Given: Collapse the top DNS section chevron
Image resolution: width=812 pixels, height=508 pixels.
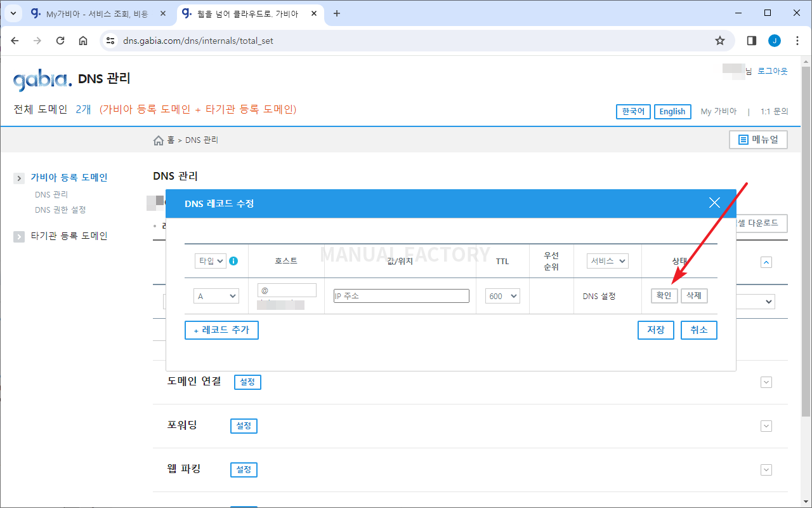Looking at the screenshot, I should [x=766, y=262].
